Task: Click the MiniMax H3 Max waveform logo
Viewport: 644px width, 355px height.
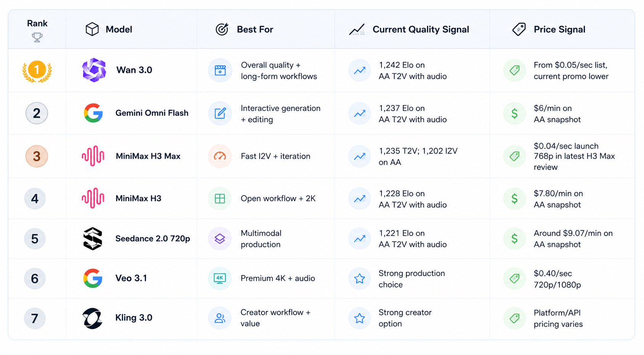Action: (x=93, y=156)
